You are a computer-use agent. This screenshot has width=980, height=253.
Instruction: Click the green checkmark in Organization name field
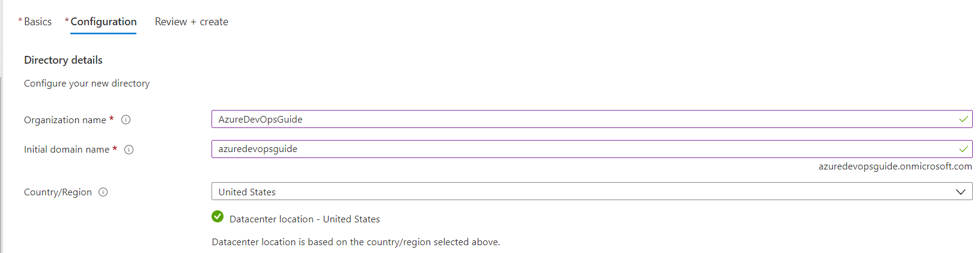point(963,119)
